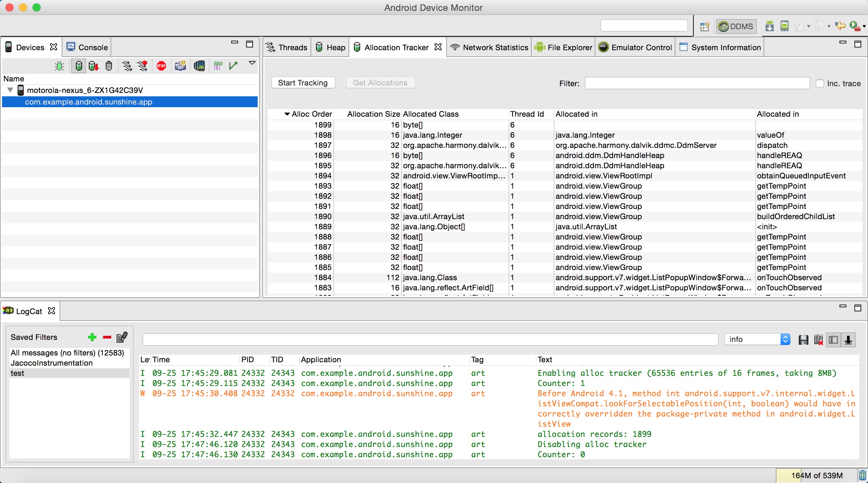Image resolution: width=868 pixels, height=483 pixels.
Task: Switch to the Console tab
Action: (x=87, y=47)
